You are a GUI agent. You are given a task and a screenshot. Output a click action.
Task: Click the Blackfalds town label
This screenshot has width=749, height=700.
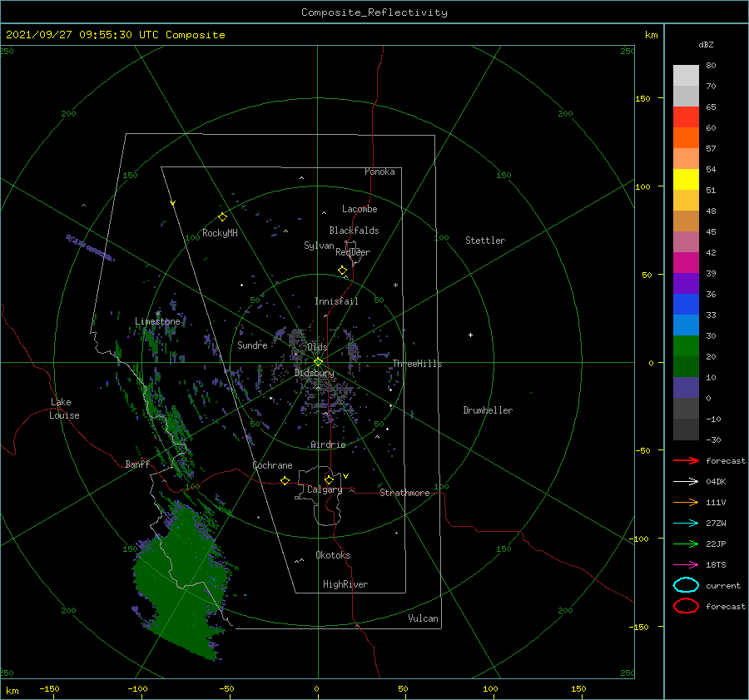coord(354,231)
